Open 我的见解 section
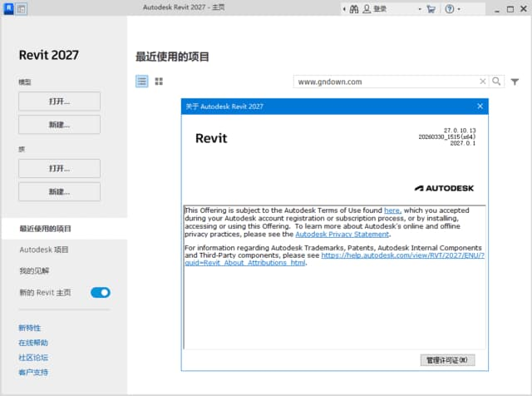This screenshot has width=532, height=396. (x=34, y=271)
